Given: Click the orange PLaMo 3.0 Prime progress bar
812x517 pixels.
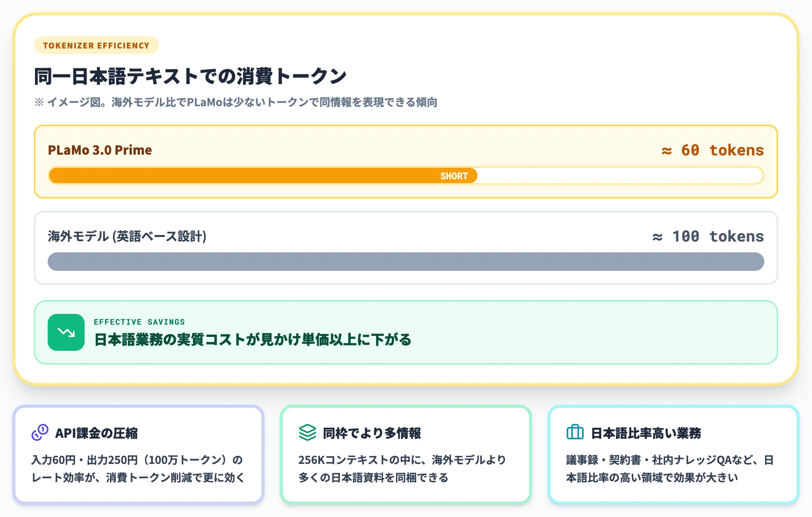Looking at the screenshot, I should (x=263, y=175).
